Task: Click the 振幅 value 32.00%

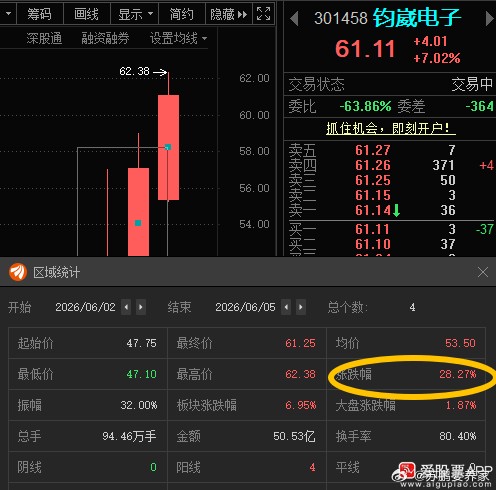Action: coord(139,405)
